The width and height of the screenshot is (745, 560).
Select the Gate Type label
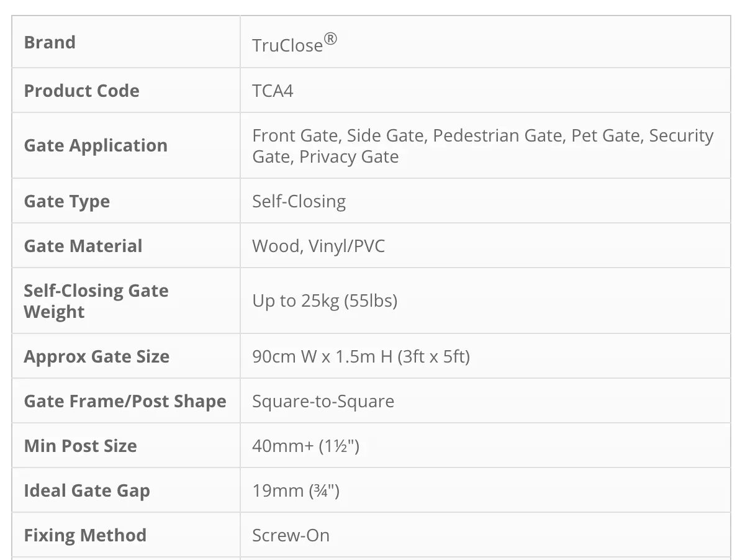66,201
